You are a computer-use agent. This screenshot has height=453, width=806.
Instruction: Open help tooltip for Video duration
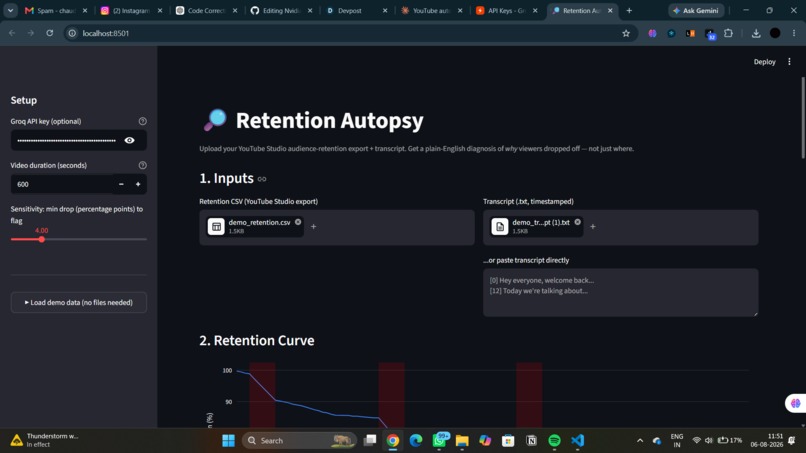(142, 166)
